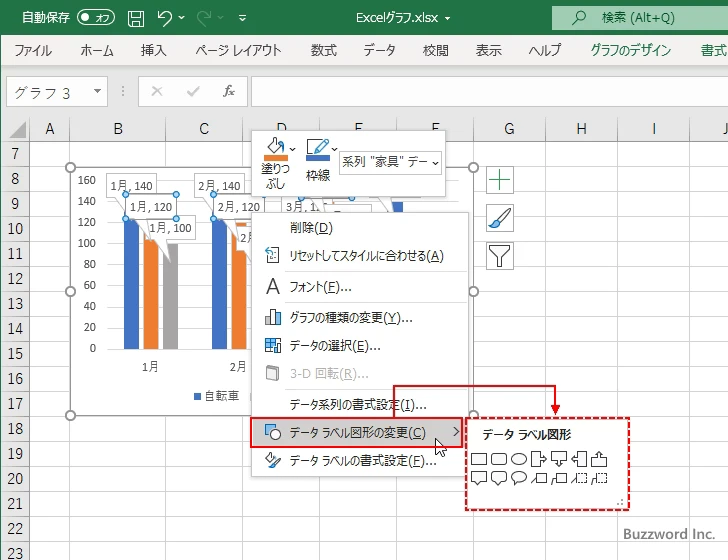This screenshot has height=560, width=728.
Task: Choose the rectangular speech bubble label shape
Action: (479, 478)
